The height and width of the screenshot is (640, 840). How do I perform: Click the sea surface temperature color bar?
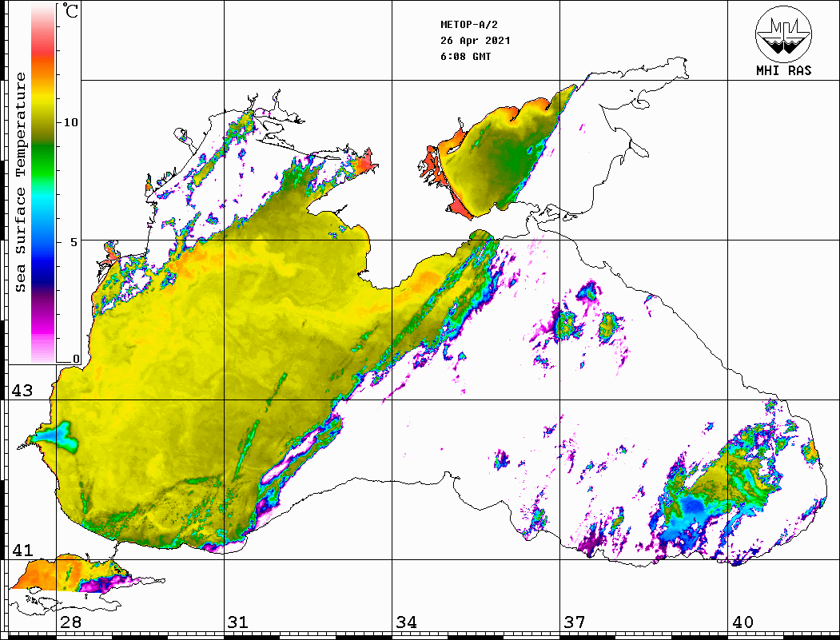(43, 184)
